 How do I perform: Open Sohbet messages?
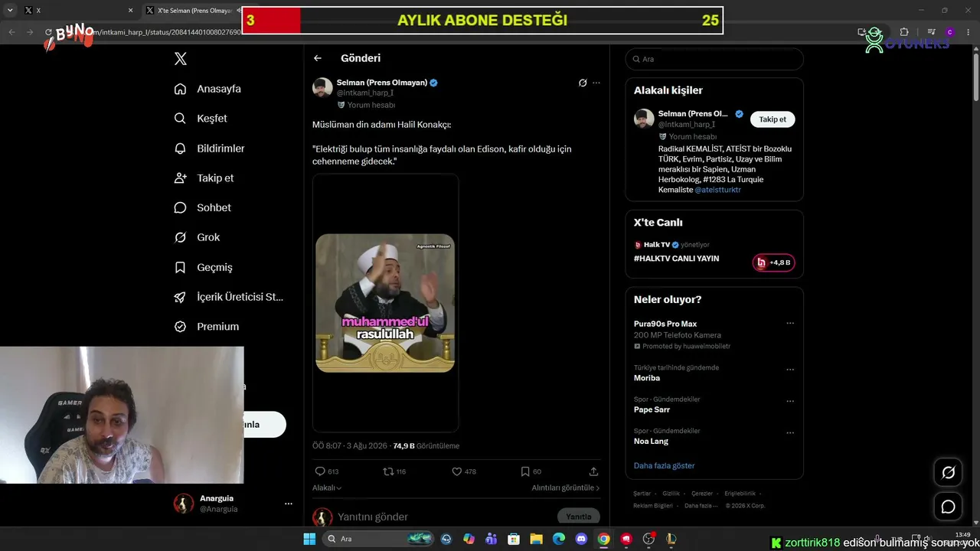(x=202, y=207)
